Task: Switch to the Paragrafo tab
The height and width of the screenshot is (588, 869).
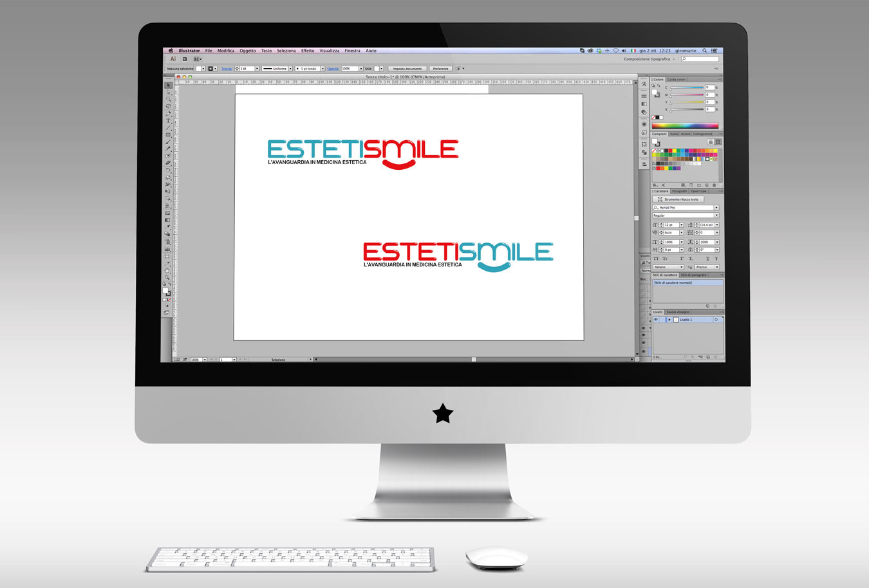Action: 679,191
